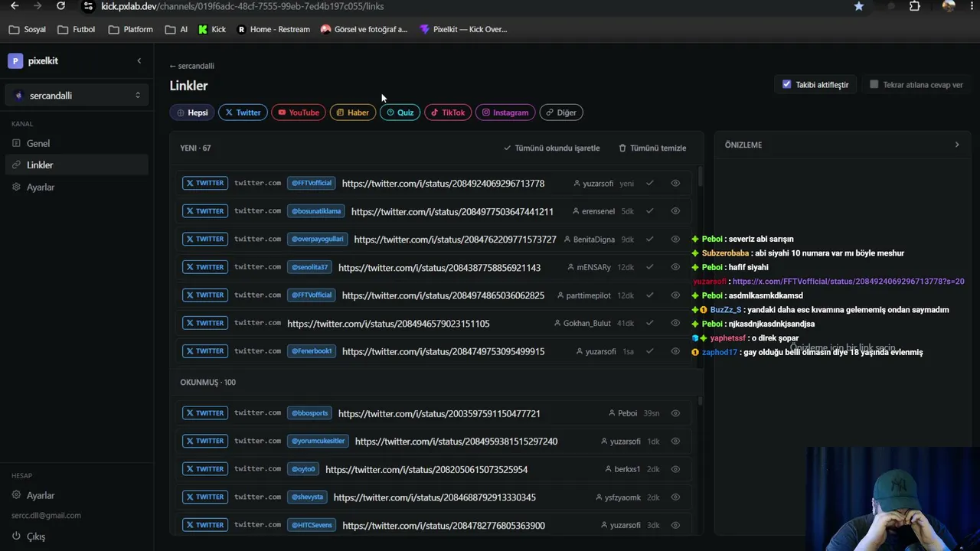Select the Diğer filter tab
980x551 pixels.
(561, 112)
